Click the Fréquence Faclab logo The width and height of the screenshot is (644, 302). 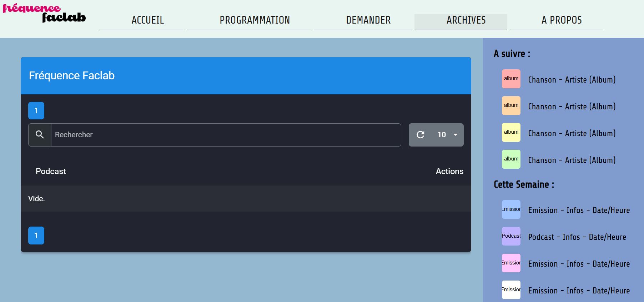click(x=44, y=14)
